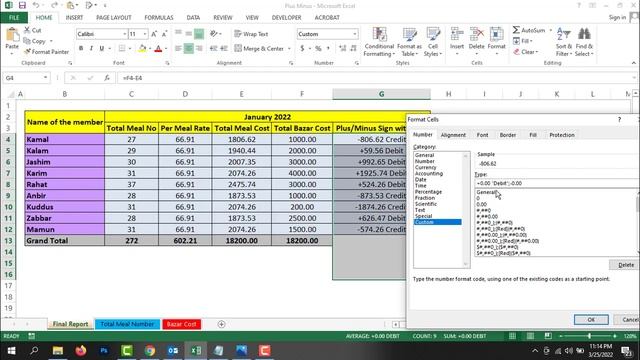Click the Paste clipboard icon

[12, 34]
